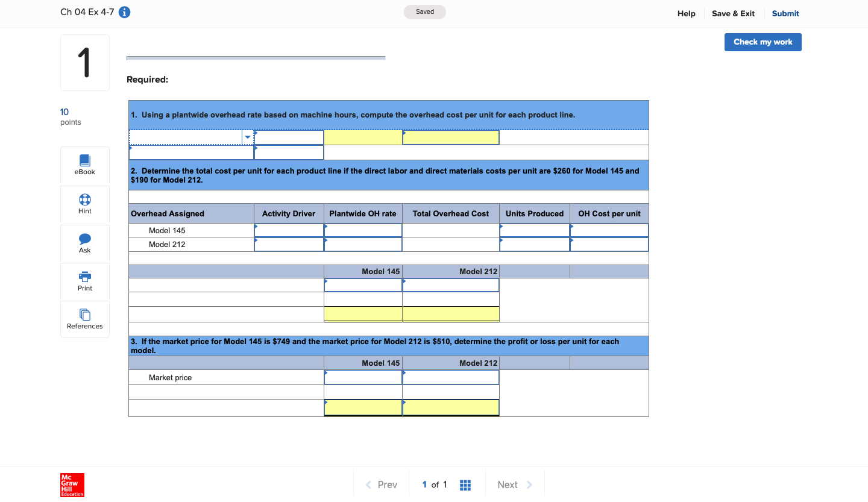Image resolution: width=868 pixels, height=502 pixels.
Task: Click the Check my work button
Action: [763, 42]
